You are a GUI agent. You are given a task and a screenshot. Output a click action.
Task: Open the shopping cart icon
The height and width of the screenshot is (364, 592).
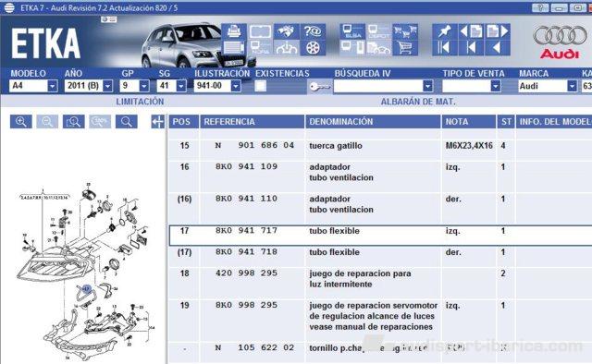[x=405, y=48]
